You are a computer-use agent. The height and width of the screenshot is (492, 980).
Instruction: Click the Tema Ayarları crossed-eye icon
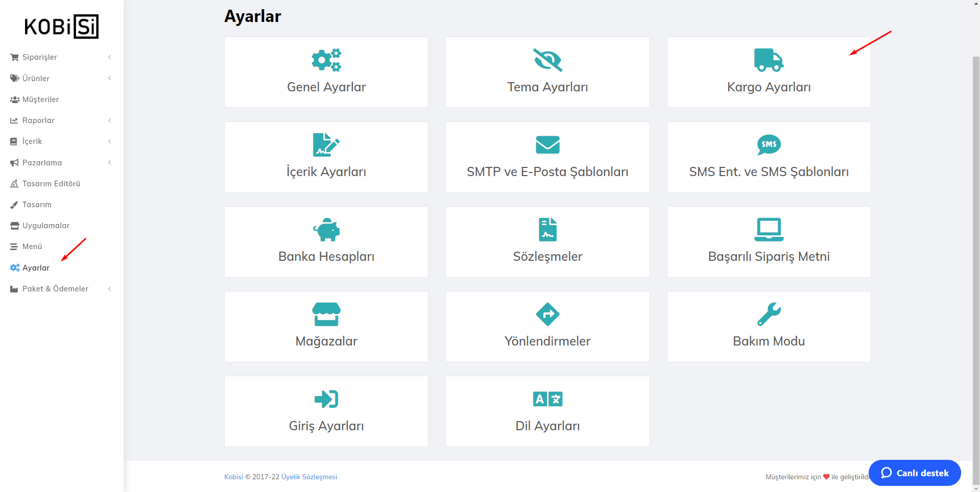547,60
